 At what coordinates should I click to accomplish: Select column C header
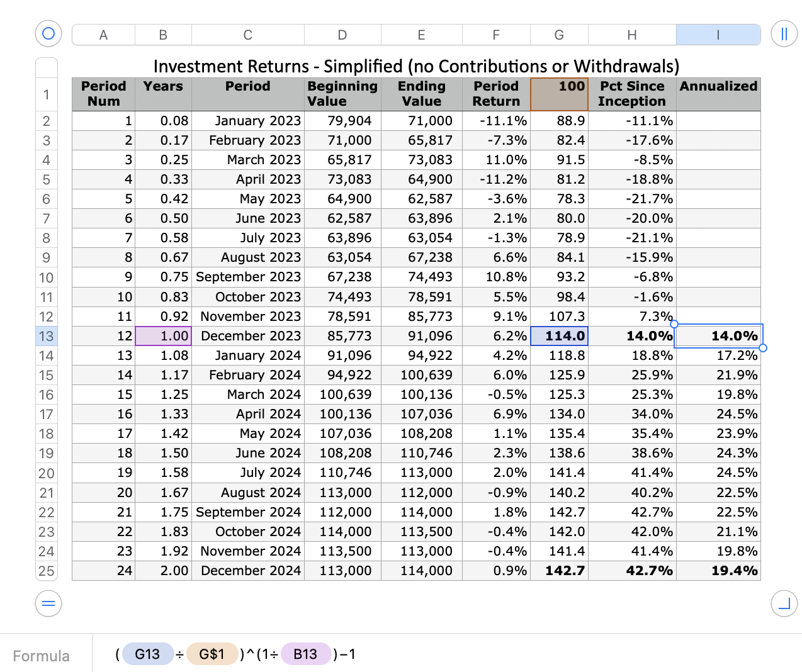click(x=248, y=35)
